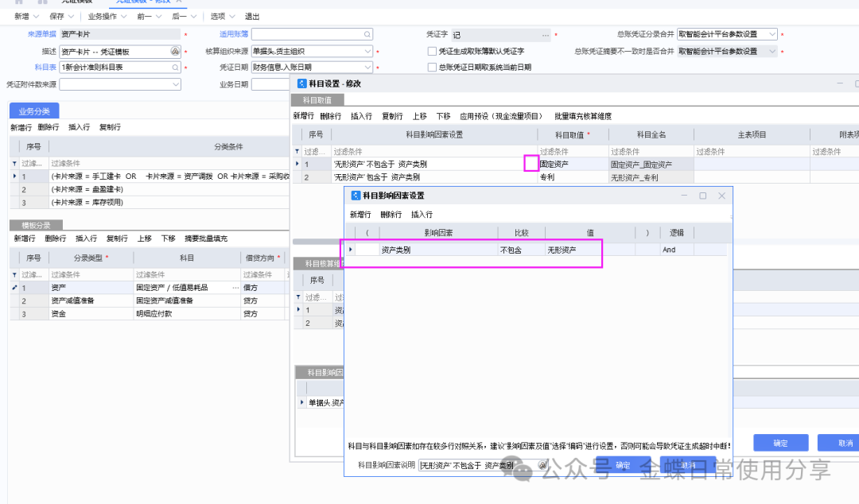Click the icon beside 科目影响因素说明 field
The height and width of the screenshot is (504, 859).
(542, 465)
